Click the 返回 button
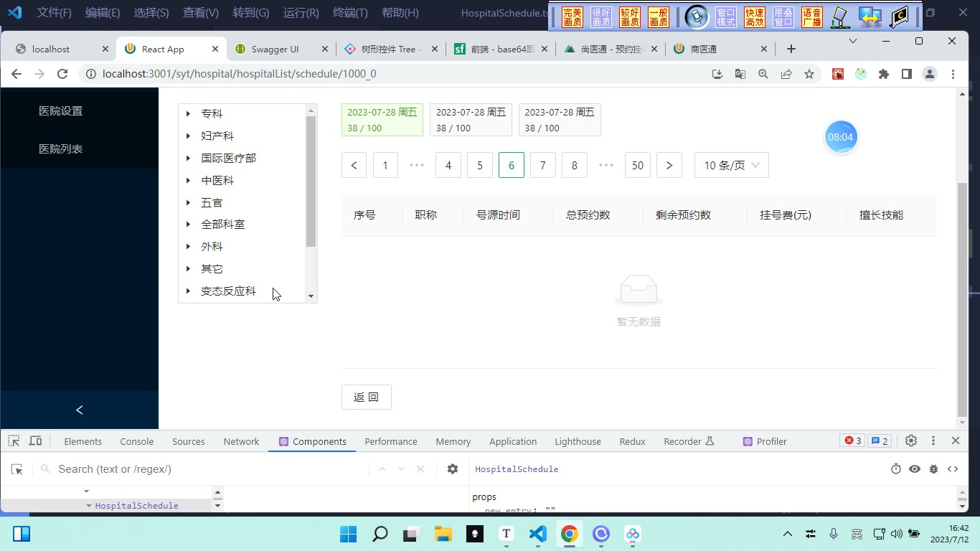This screenshot has height=551, width=980. pos(367,397)
